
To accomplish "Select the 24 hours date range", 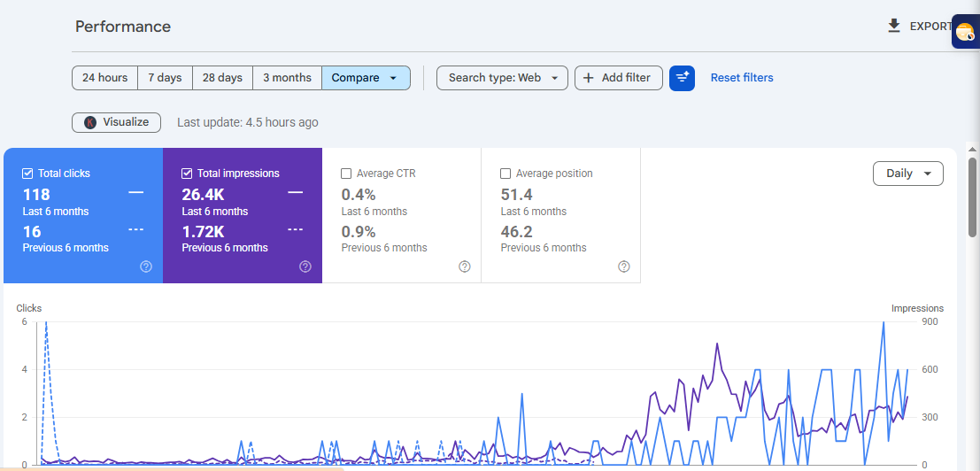I will (105, 78).
